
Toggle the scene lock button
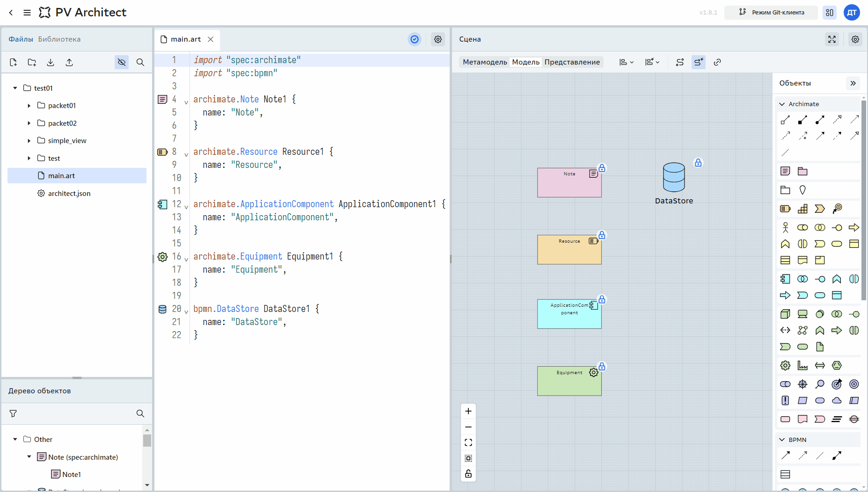coord(468,474)
